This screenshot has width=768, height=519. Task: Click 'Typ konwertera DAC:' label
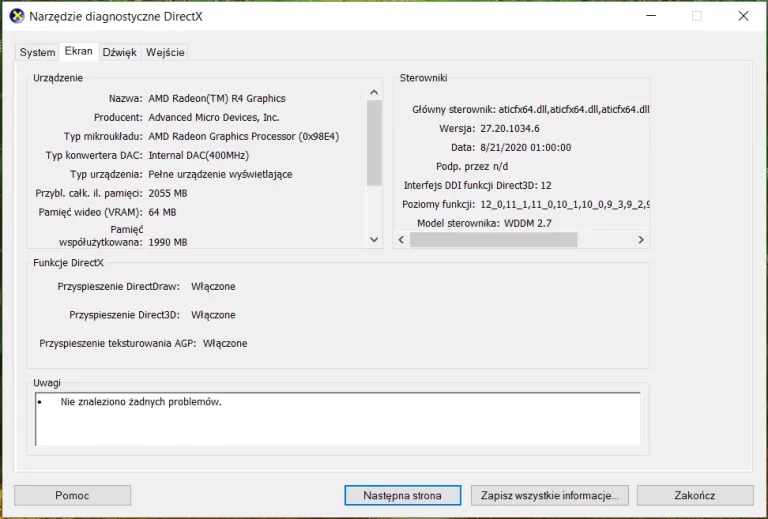coord(94,156)
